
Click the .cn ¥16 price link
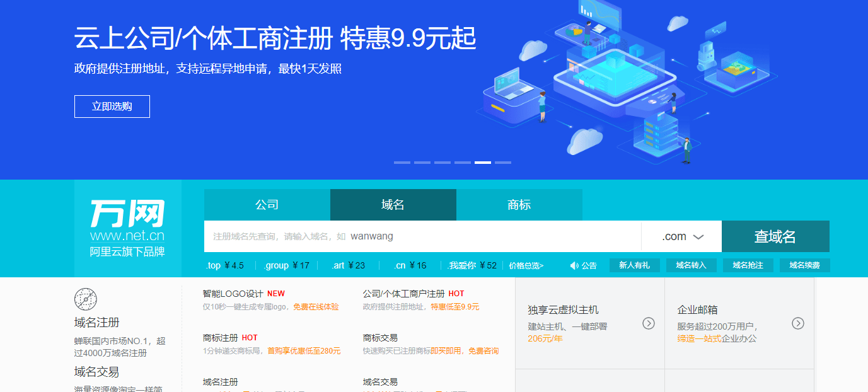pyautogui.click(x=410, y=265)
